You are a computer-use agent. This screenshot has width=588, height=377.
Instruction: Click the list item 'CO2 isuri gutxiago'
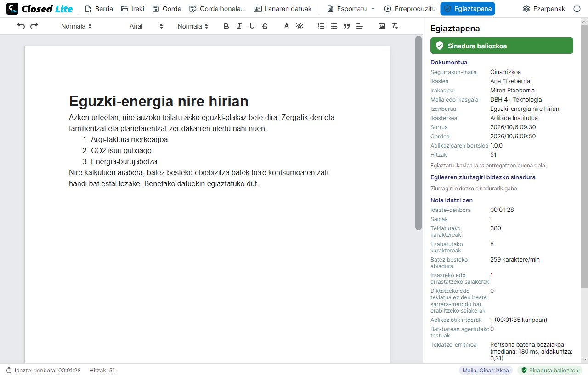121,150
